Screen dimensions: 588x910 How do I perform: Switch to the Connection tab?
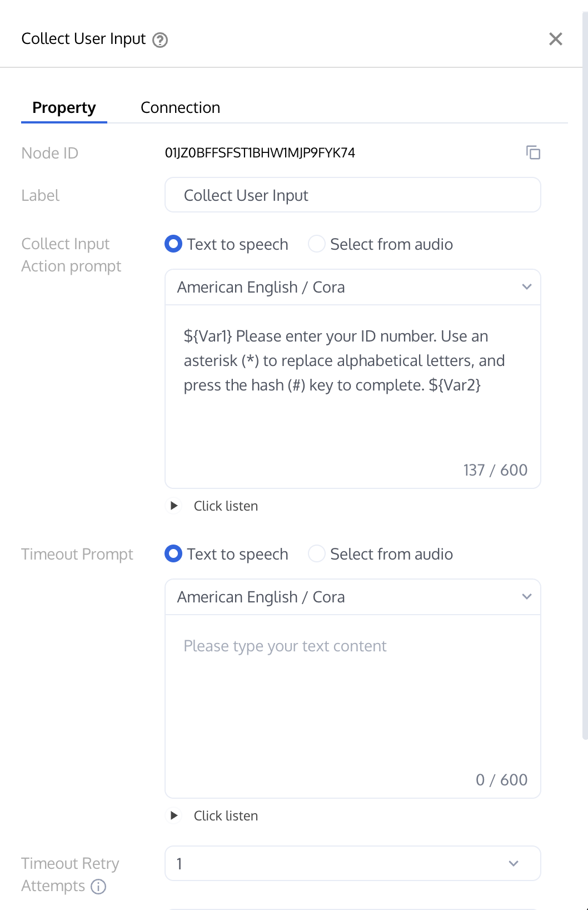180,107
